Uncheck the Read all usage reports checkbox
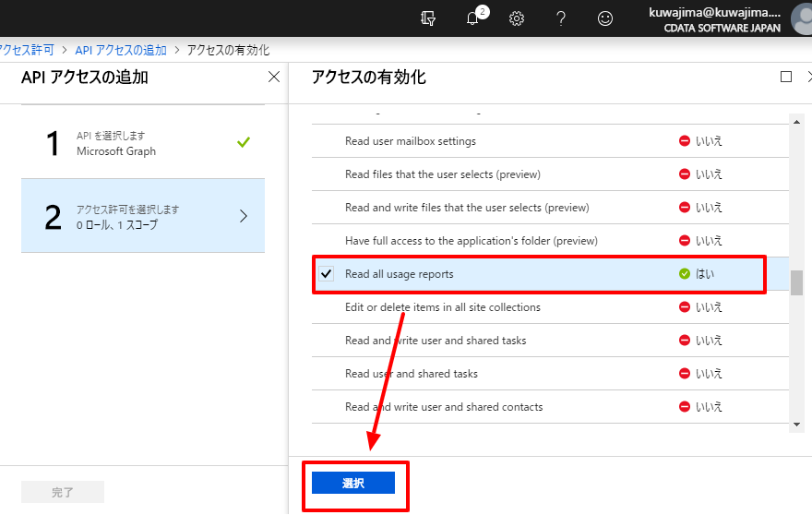This screenshot has width=812, height=515. [327, 273]
